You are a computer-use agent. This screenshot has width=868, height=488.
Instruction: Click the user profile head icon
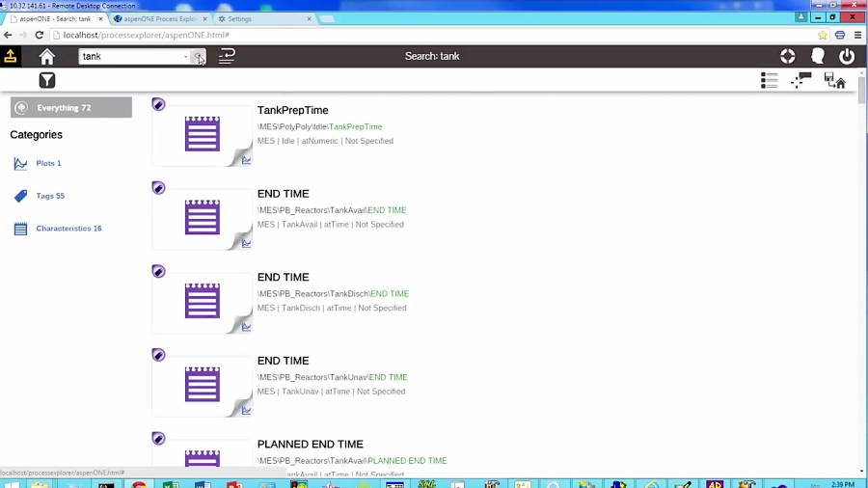(818, 57)
